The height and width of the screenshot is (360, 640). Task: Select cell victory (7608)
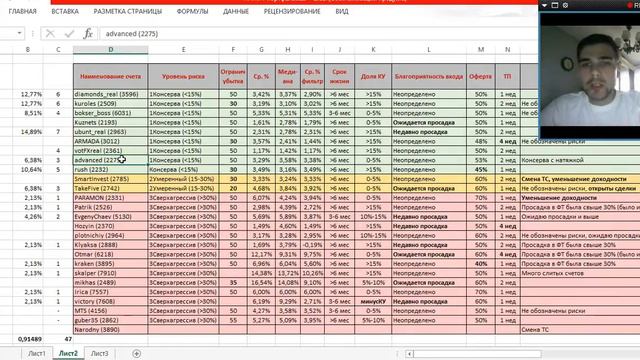(111, 301)
